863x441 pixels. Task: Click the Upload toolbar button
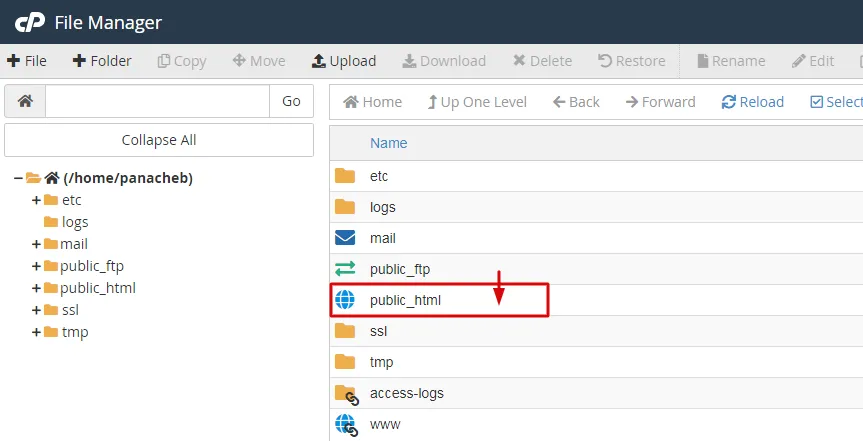point(343,61)
